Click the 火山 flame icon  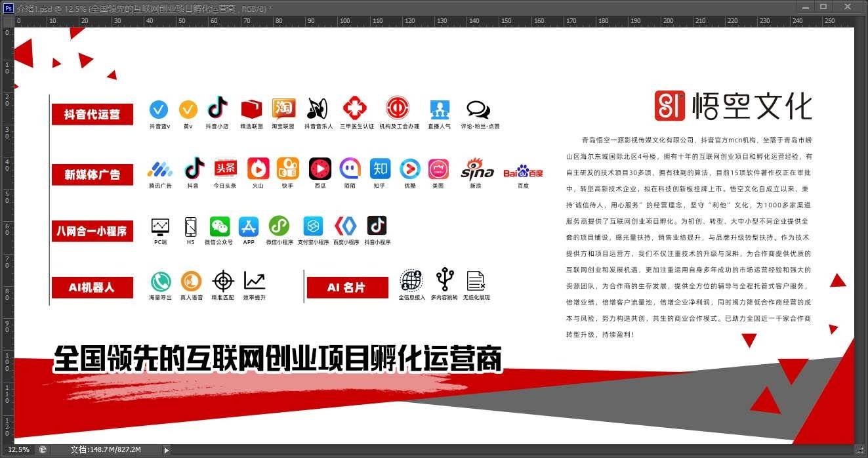point(258,168)
